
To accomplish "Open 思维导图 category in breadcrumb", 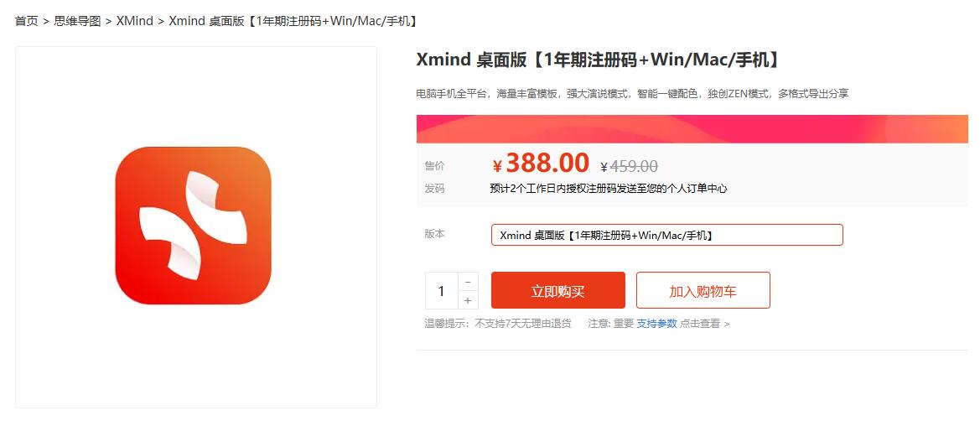I will point(77,21).
